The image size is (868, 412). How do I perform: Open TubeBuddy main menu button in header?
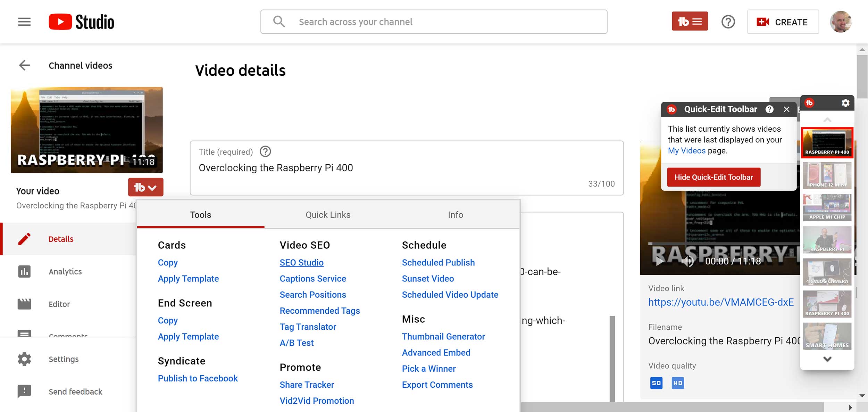690,22
